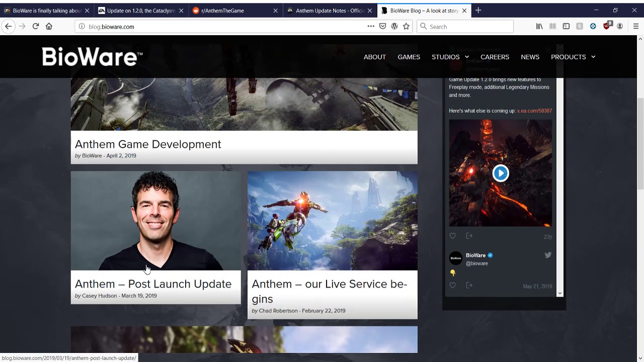The height and width of the screenshot is (362, 644).
Task: Click the May 21, 2019 tweet date
Action: point(537,287)
